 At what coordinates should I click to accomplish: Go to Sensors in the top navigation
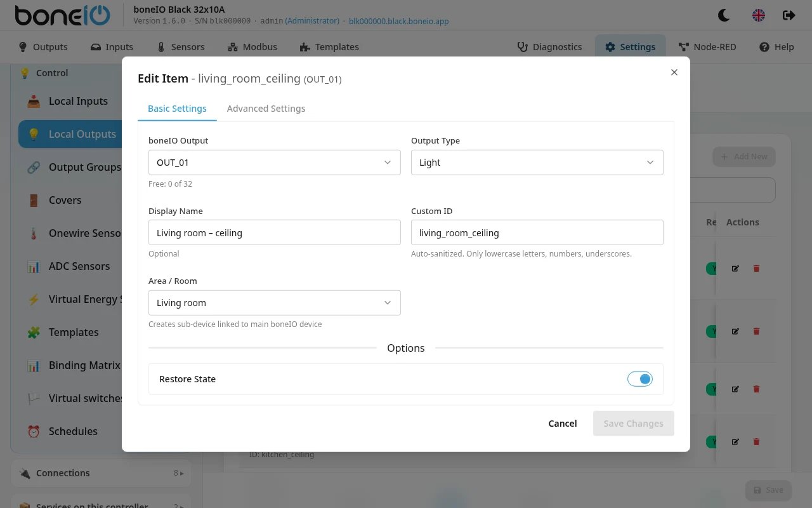(x=180, y=47)
